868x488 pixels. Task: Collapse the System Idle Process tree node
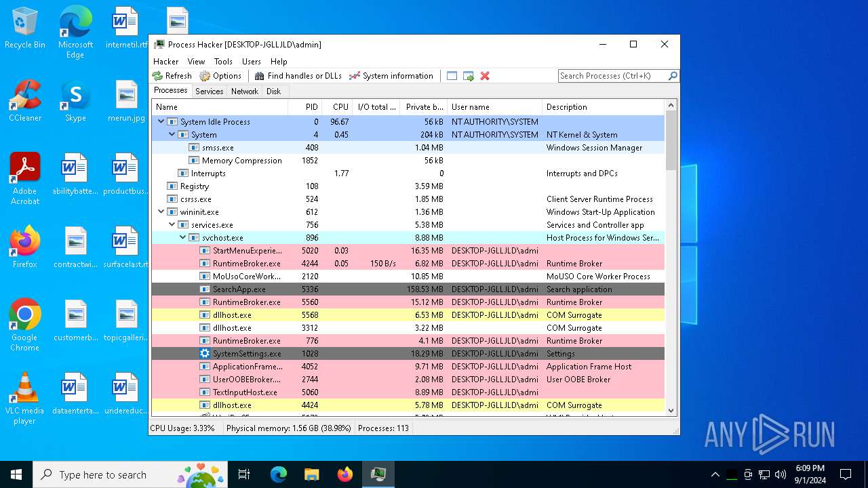[x=161, y=122]
